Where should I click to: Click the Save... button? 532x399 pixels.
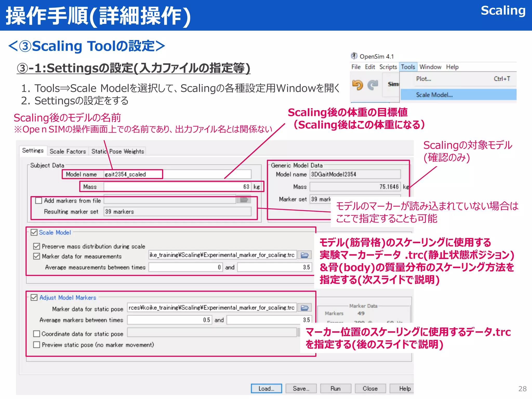tap(301, 389)
